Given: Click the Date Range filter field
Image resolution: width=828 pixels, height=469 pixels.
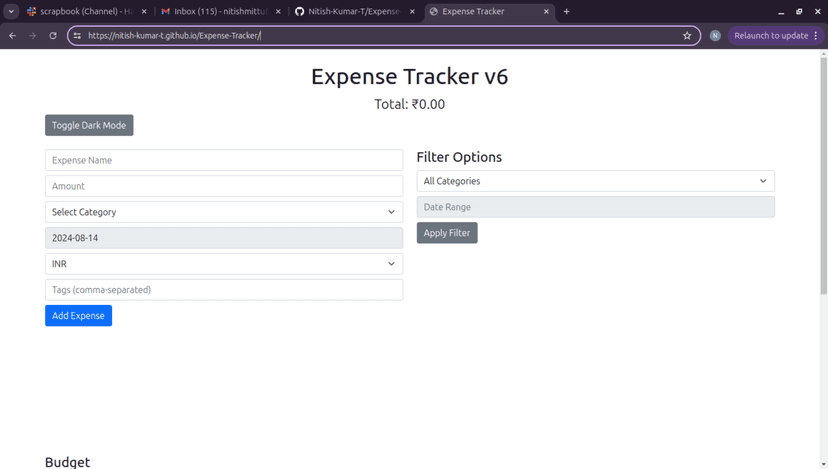Looking at the screenshot, I should 596,207.
